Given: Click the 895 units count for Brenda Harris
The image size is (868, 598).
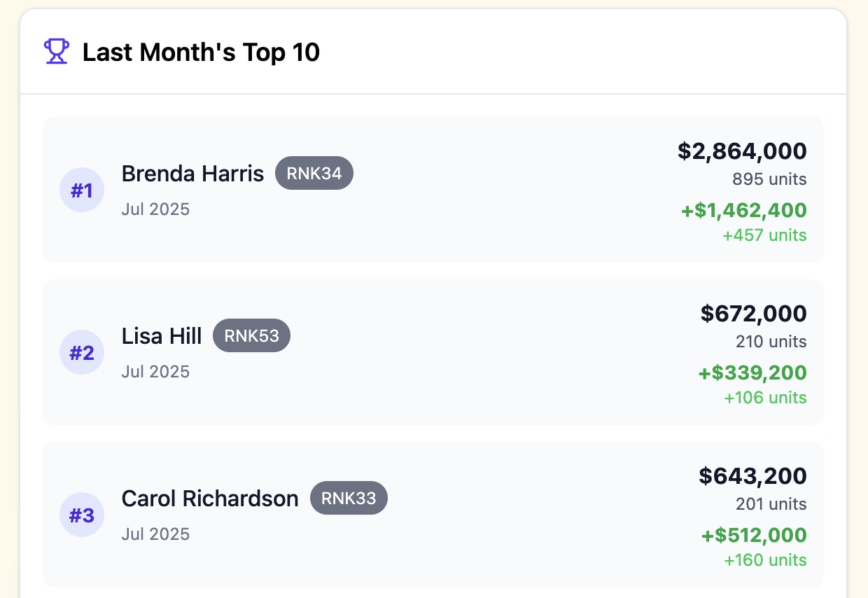Looking at the screenshot, I should click(769, 179).
